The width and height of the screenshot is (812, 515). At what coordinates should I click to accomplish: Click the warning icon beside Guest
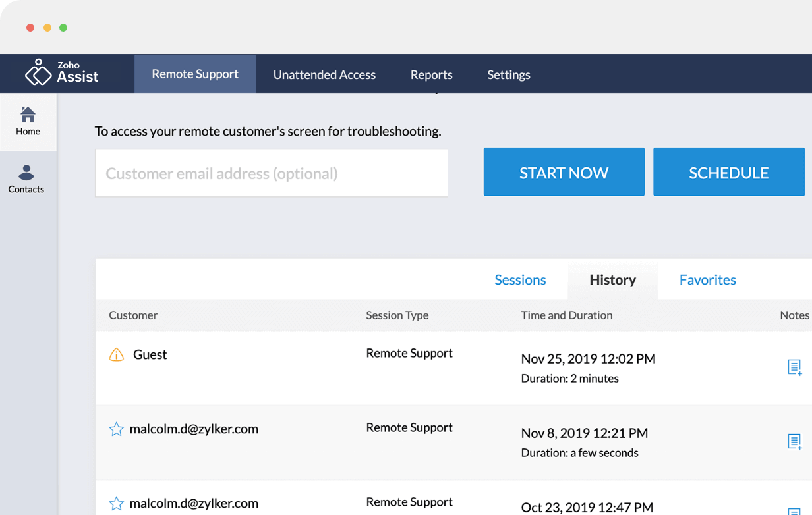[117, 355]
